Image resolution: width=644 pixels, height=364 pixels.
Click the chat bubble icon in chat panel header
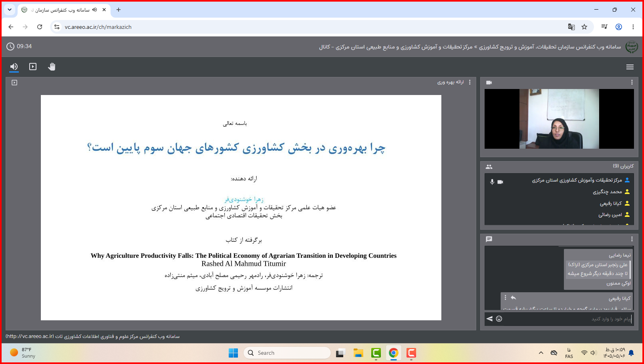[x=489, y=239]
